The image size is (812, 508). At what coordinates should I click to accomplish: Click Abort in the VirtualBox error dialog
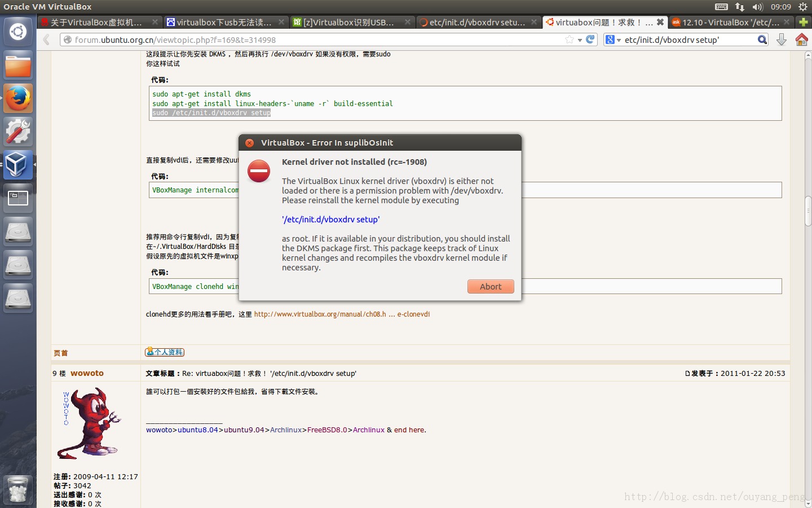490,286
